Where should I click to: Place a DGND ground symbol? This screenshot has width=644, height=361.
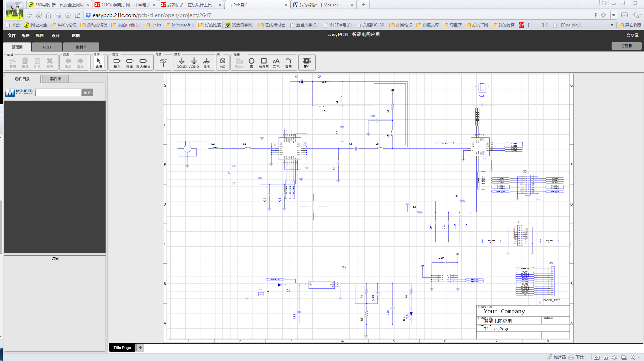(x=182, y=63)
